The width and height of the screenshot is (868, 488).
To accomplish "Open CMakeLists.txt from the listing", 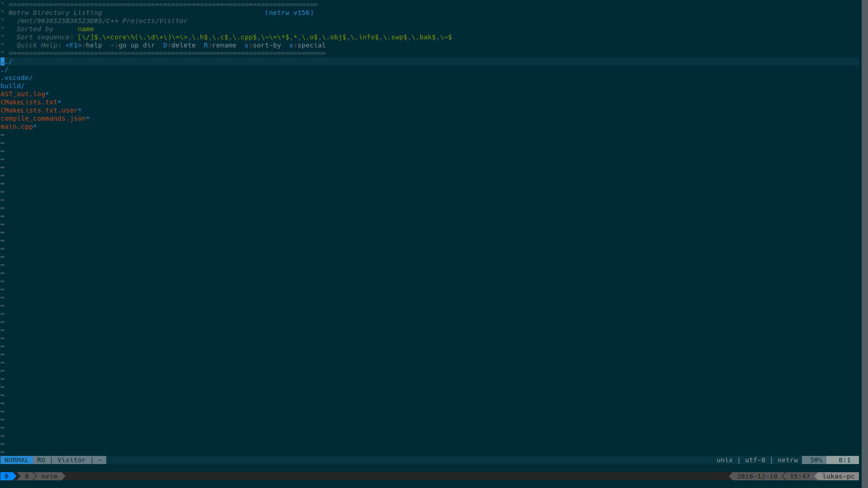I will 28,102.
